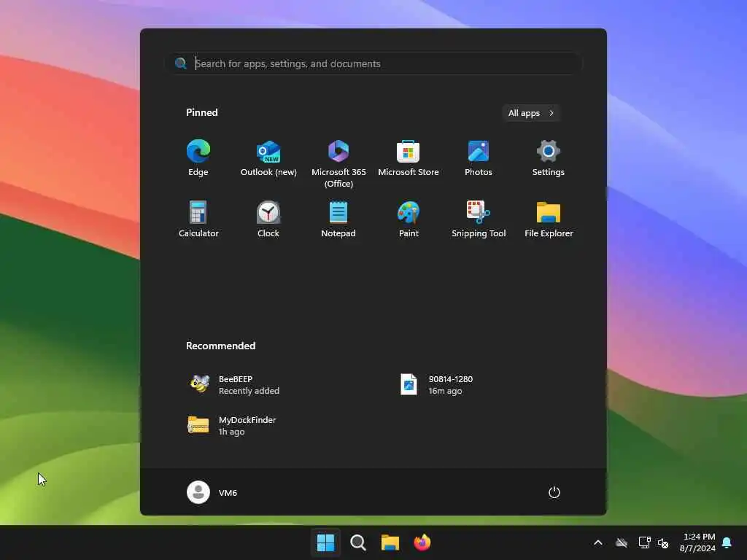Open the Microsoft Store app
The height and width of the screenshot is (560, 747).
point(409,158)
